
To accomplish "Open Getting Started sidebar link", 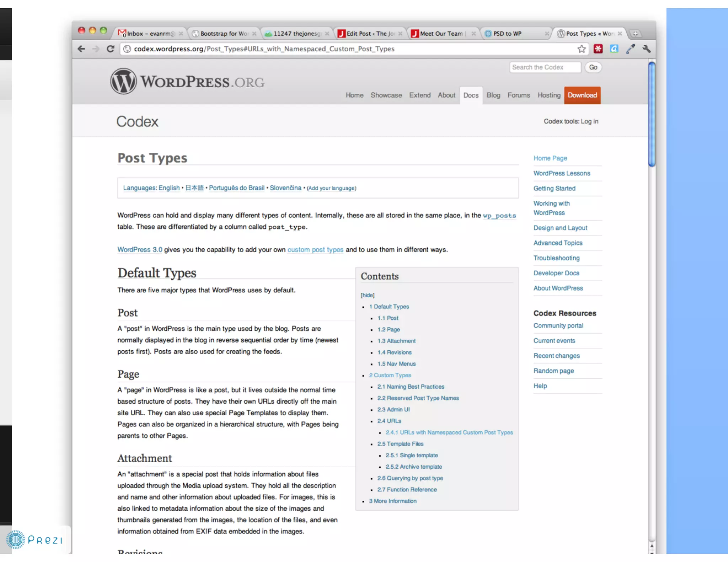I will pos(554,188).
